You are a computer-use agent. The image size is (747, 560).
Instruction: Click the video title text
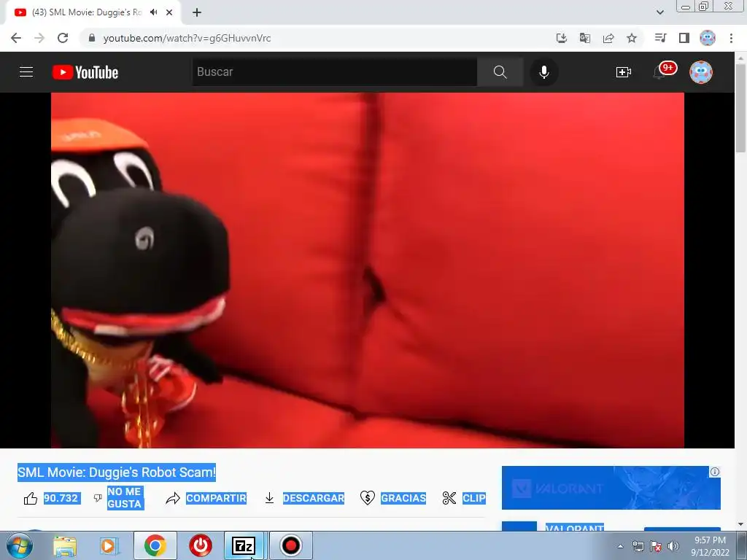click(117, 472)
